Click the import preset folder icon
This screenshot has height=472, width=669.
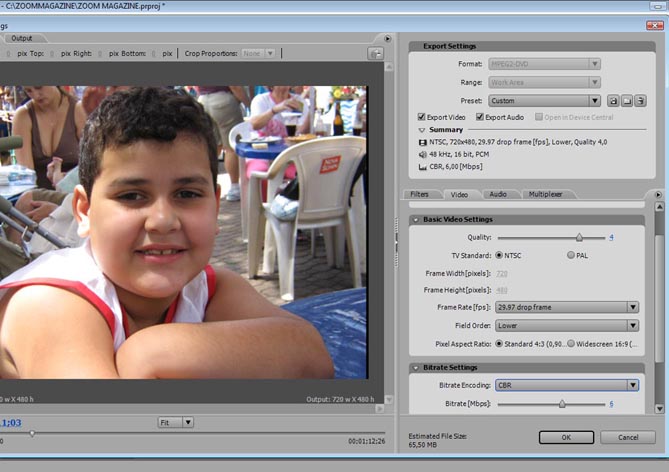(625, 101)
